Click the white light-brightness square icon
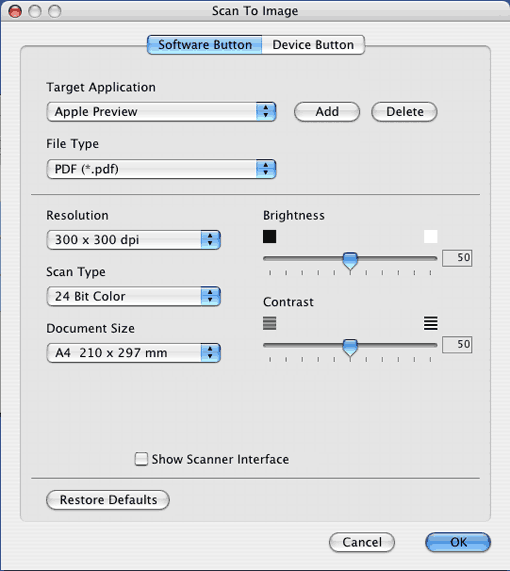This screenshot has height=571, width=510. [x=431, y=236]
